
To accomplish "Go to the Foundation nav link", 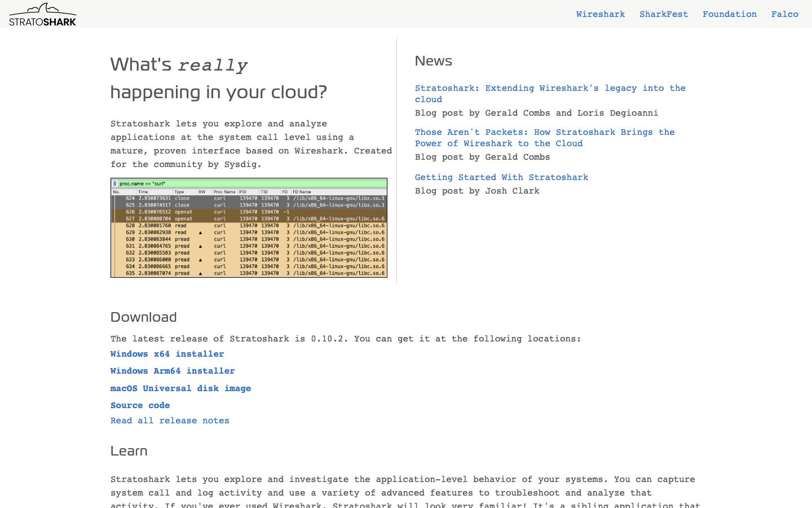I will (730, 14).
